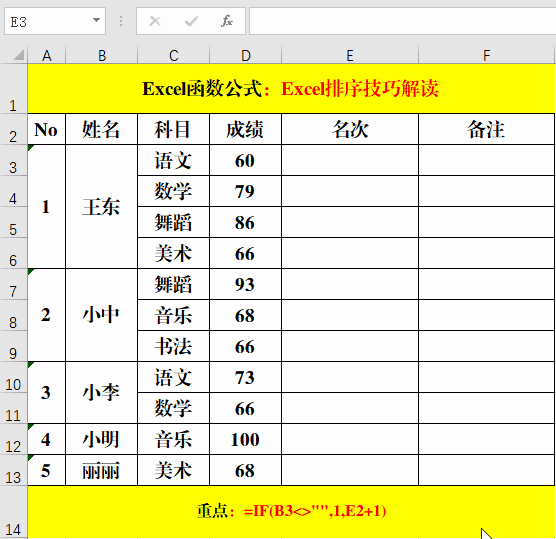This screenshot has height=539, width=556.
Task: Select column D header
Action: pyautogui.click(x=246, y=55)
